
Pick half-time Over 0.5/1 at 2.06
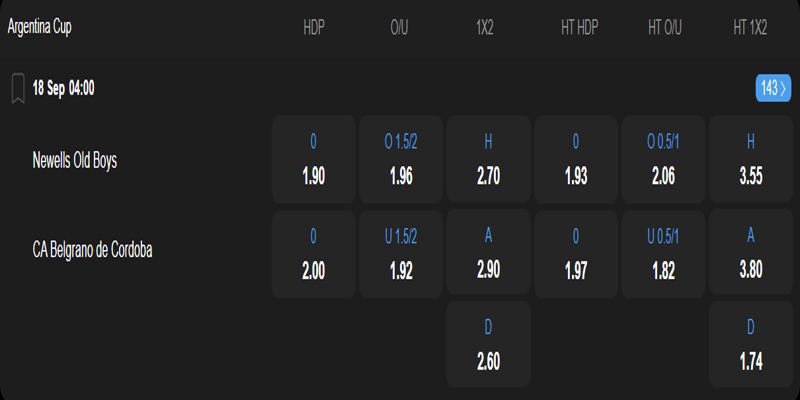click(x=663, y=161)
